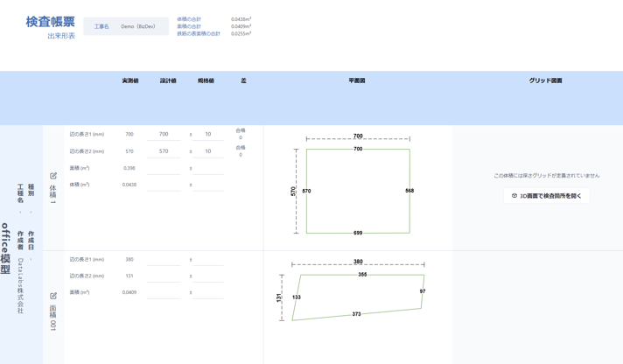Click the グリッド図面 column header
The image size is (623, 364).
[x=545, y=80]
